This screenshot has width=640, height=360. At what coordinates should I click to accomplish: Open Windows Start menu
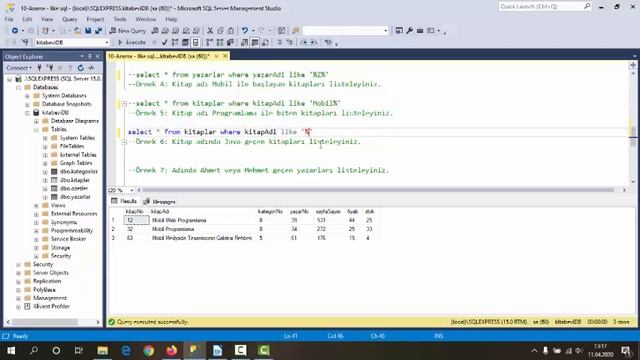coord(11,350)
